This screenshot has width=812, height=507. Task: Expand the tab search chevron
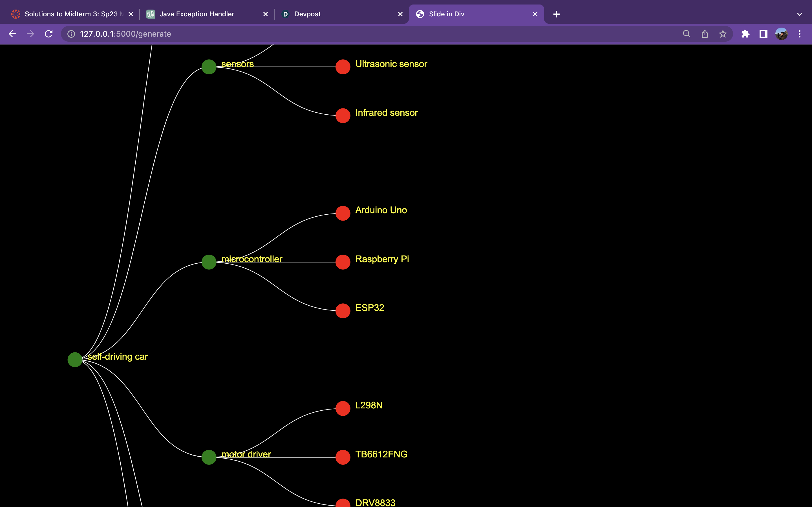(x=799, y=14)
